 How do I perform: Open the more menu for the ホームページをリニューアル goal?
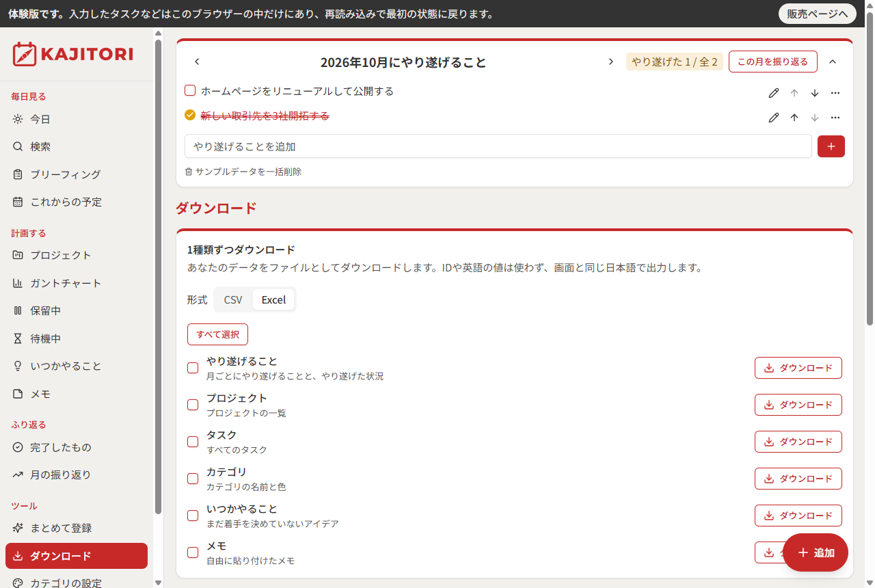coord(835,93)
